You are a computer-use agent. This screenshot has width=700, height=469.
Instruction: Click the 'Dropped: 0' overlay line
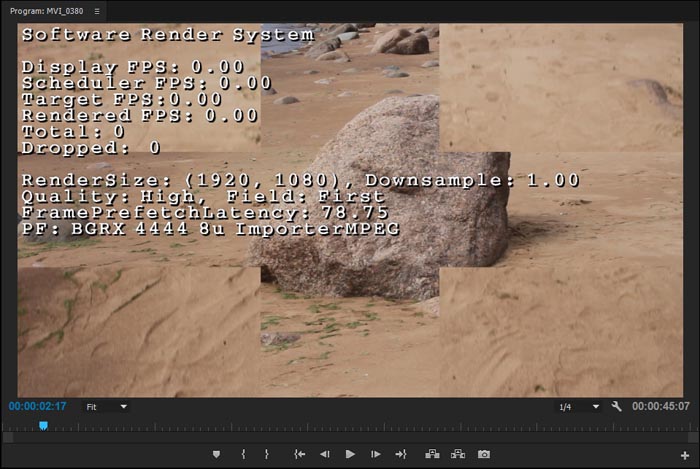[x=91, y=148]
